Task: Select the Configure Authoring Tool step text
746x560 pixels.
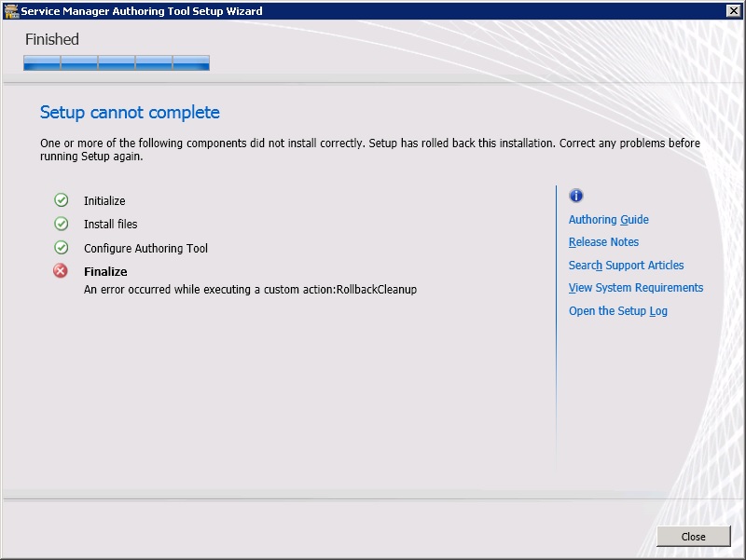Action: point(145,248)
